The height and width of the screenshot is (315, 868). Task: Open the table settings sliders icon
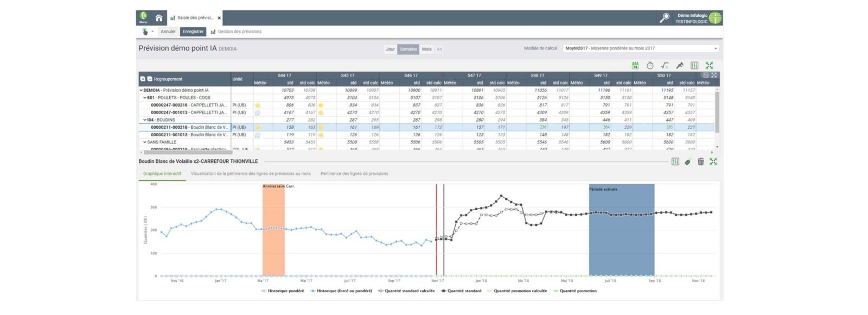coord(694,66)
